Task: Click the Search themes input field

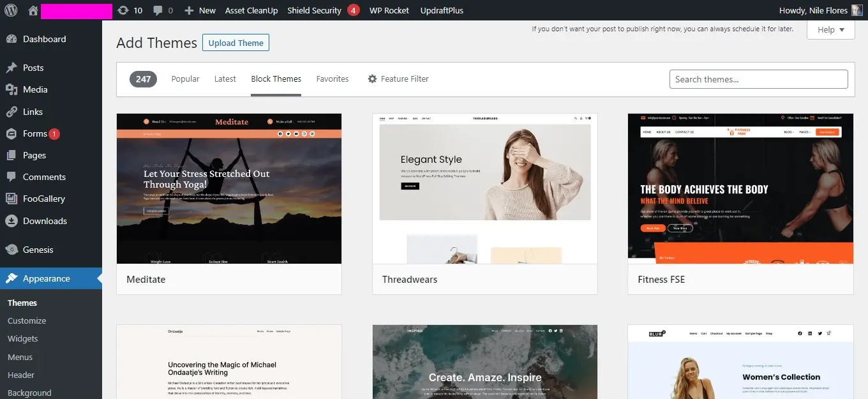Action: coord(758,79)
